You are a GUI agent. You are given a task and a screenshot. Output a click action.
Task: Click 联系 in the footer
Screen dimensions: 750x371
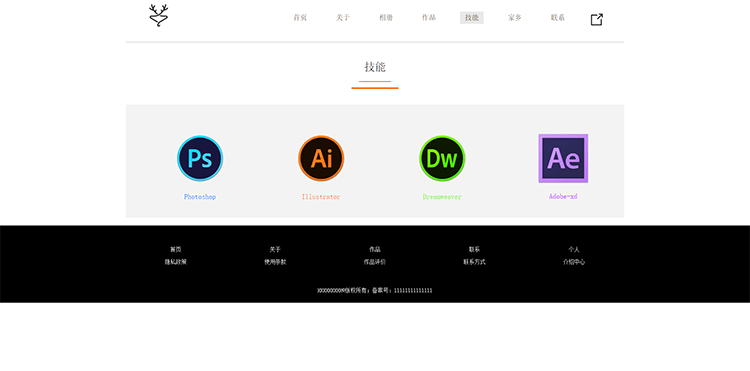[474, 250]
